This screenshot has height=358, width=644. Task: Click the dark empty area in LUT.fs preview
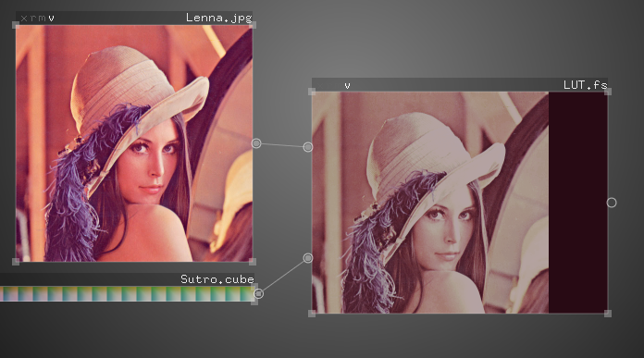(578, 203)
